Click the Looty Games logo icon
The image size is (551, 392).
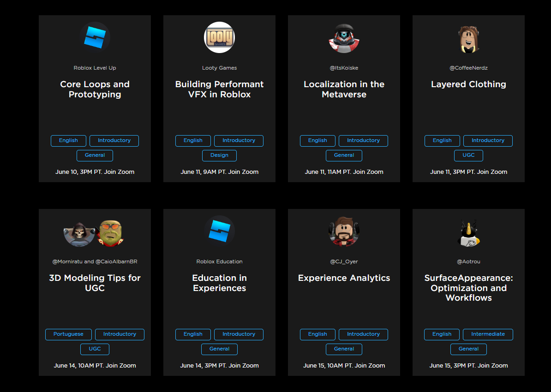coord(219,37)
